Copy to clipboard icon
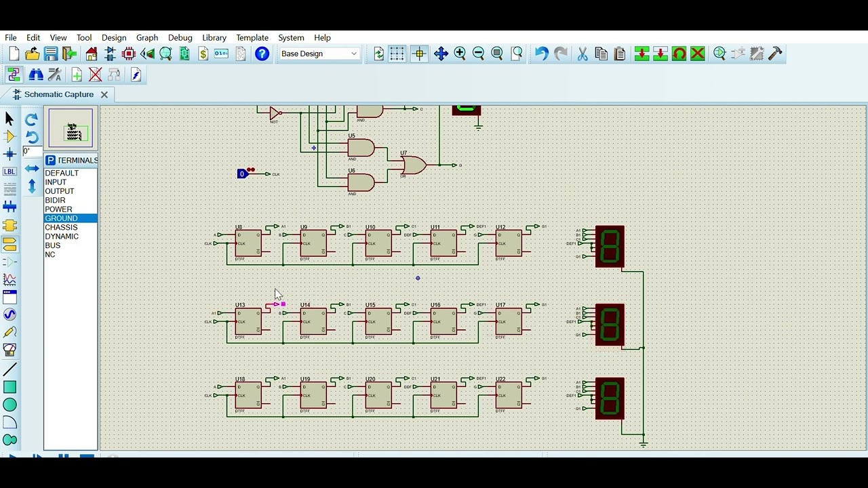Screen dimensions: 868x488 (x=601, y=54)
